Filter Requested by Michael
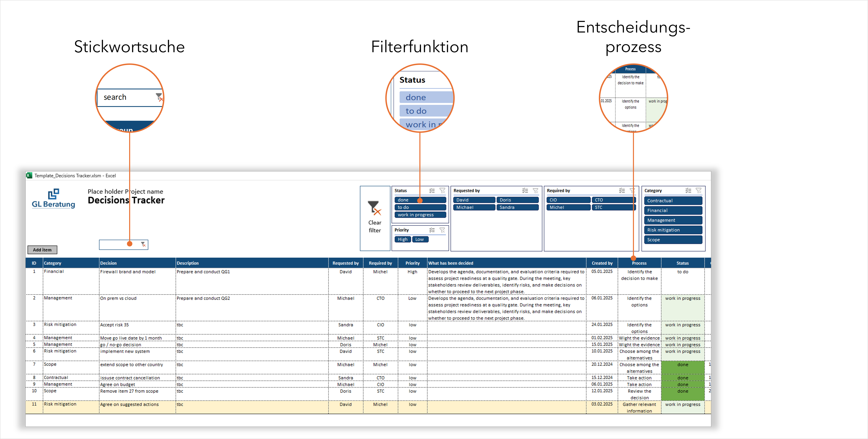The width and height of the screenshot is (868, 439). click(474, 207)
